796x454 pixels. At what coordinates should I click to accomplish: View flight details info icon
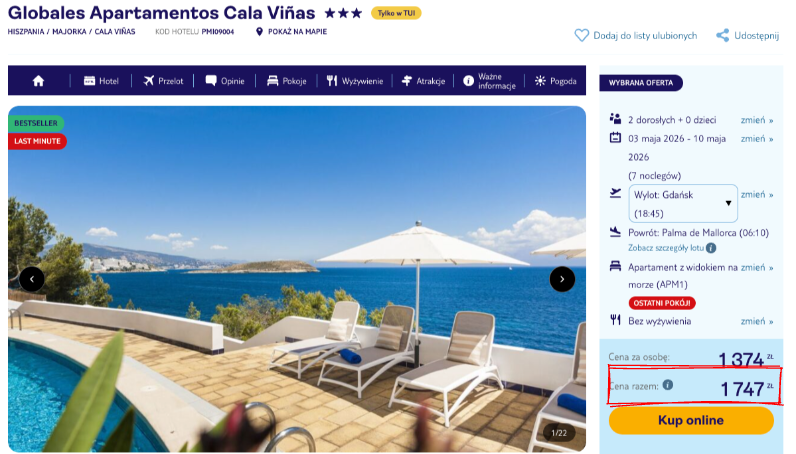pos(711,248)
